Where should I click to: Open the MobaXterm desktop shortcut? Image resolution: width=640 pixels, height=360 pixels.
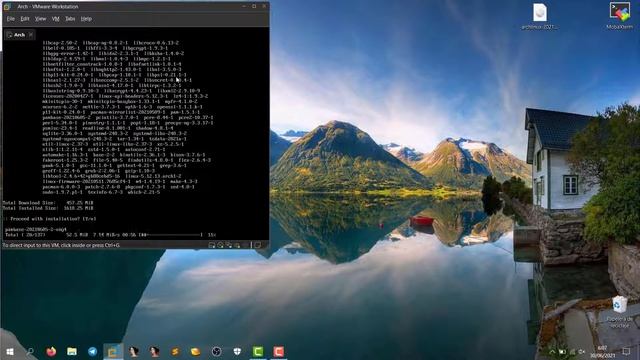coord(620,16)
